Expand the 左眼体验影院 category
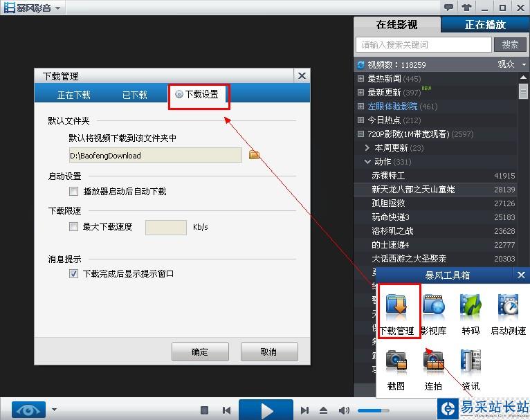530x420 pixels. 360,106
